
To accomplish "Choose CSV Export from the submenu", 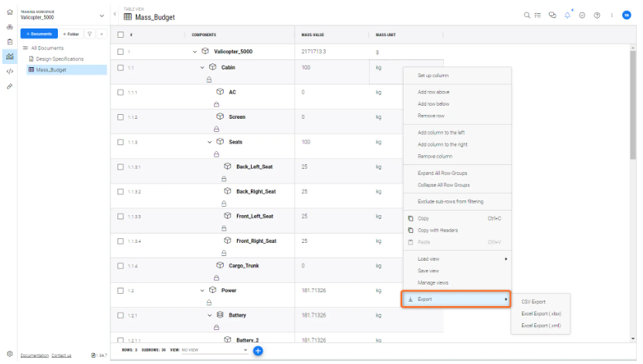I will (x=533, y=302).
